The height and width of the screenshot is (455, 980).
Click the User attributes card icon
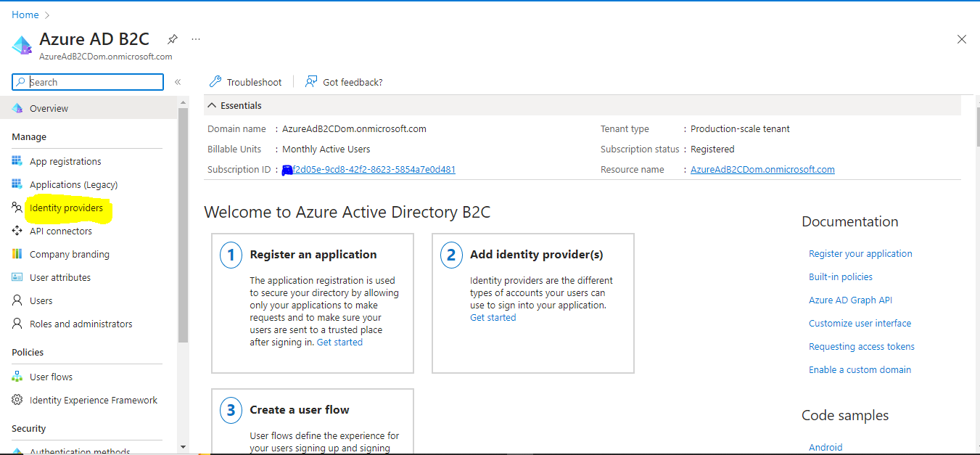(17, 277)
